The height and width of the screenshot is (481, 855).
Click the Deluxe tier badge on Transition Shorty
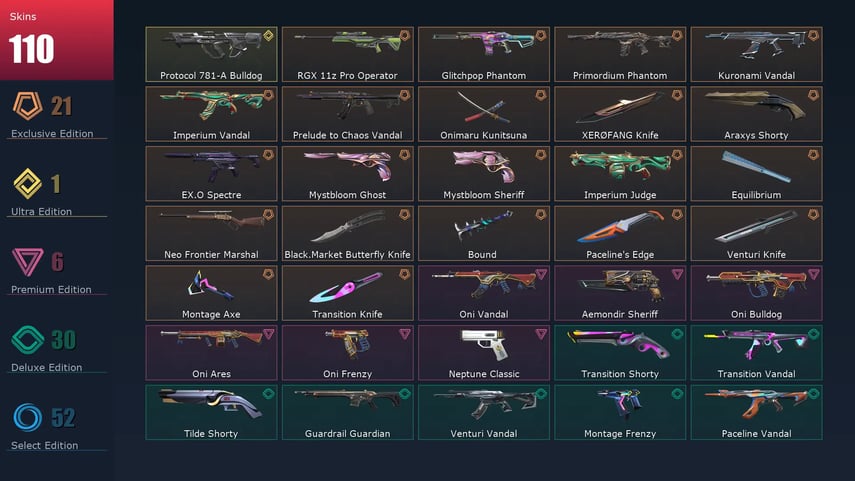(677, 334)
